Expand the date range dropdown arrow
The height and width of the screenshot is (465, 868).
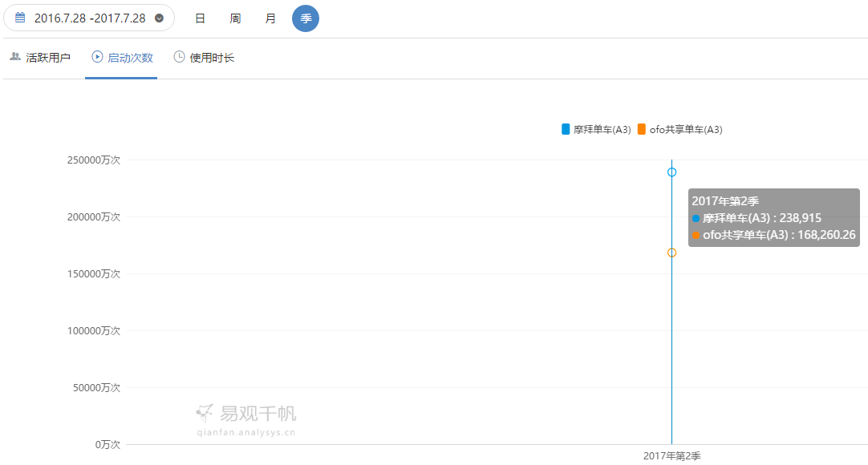[159, 18]
